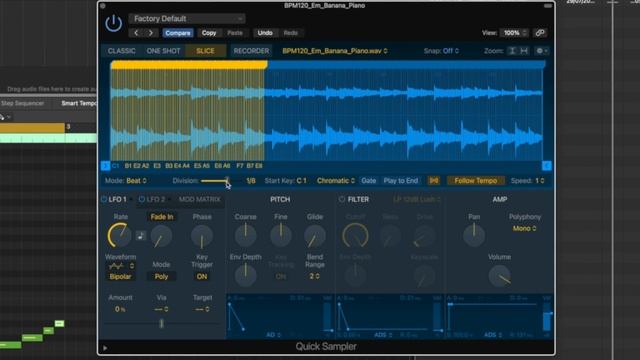Open the LFO Target dropdown

coord(202,309)
